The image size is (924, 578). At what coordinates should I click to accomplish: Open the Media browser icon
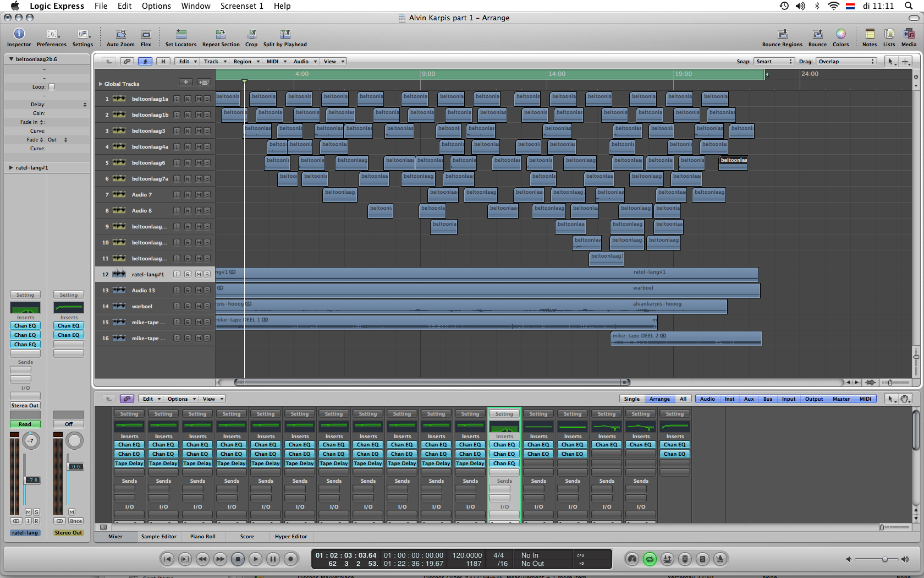click(x=909, y=34)
